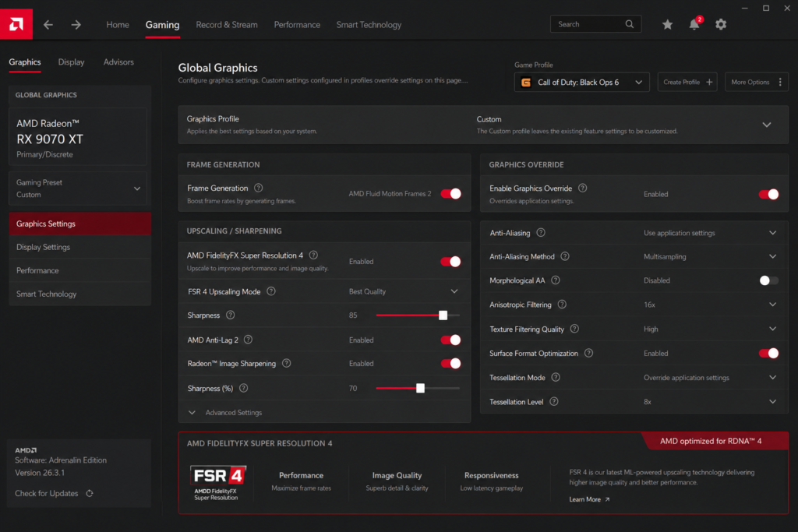Viewport: 798px width, 532px height.
Task: Go back with the left arrow icon
Action: pyautogui.click(x=48, y=24)
